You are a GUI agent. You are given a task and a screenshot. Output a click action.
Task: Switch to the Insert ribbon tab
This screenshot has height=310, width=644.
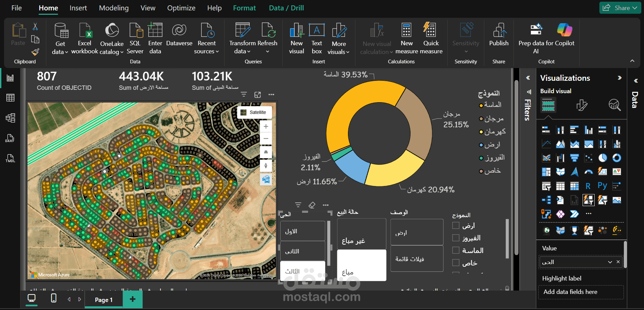(78, 8)
